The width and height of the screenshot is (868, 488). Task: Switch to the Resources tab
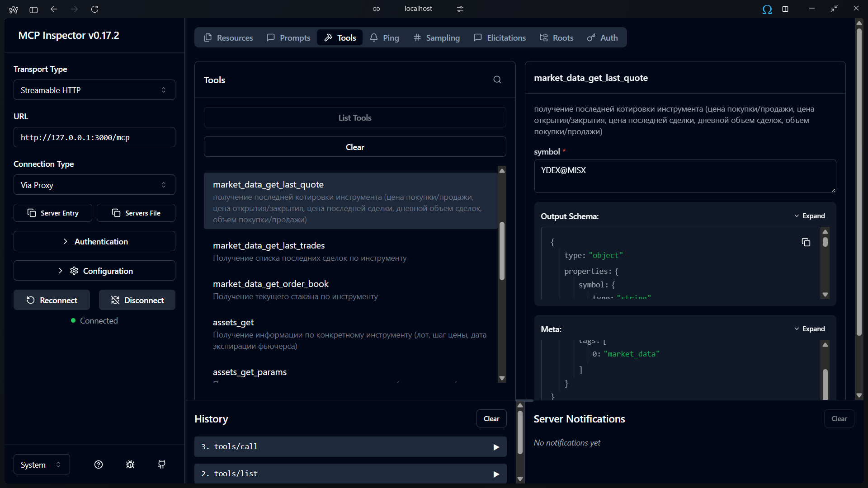pos(228,38)
